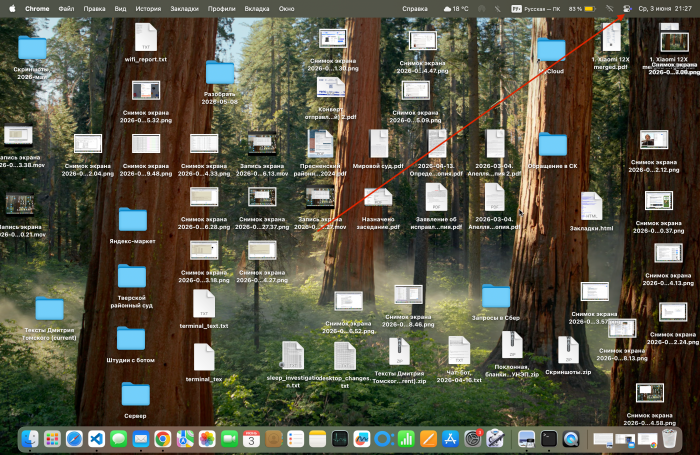Select the Разобрать 2026-05-08 folder

coord(220,83)
